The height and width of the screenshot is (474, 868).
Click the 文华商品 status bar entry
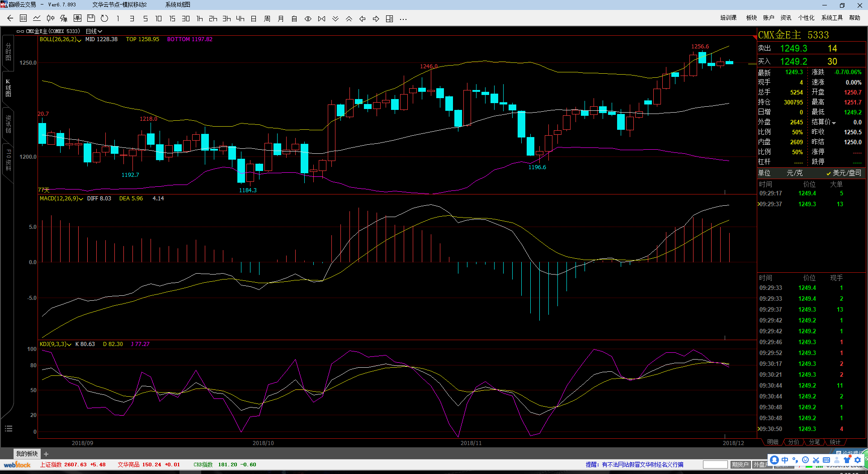point(149,465)
